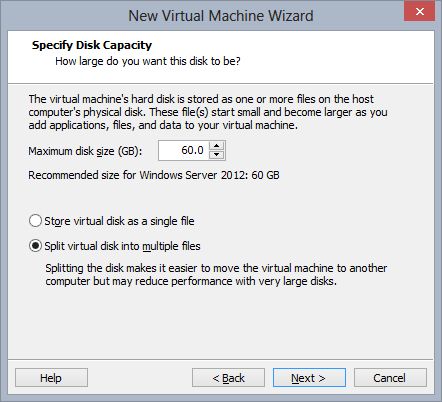Open the Help button
The height and width of the screenshot is (402, 442).
tap(51, 378)
